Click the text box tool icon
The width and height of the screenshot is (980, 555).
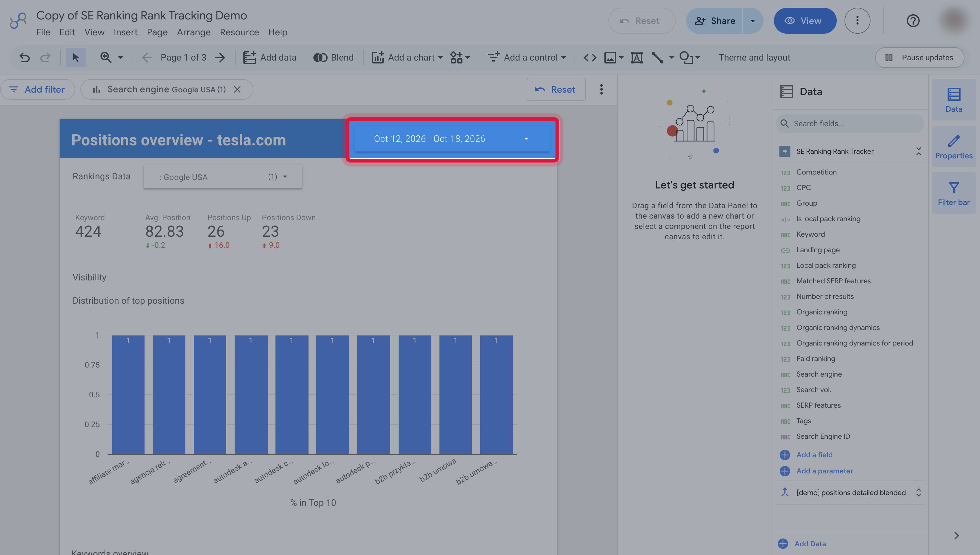point(637,58)
